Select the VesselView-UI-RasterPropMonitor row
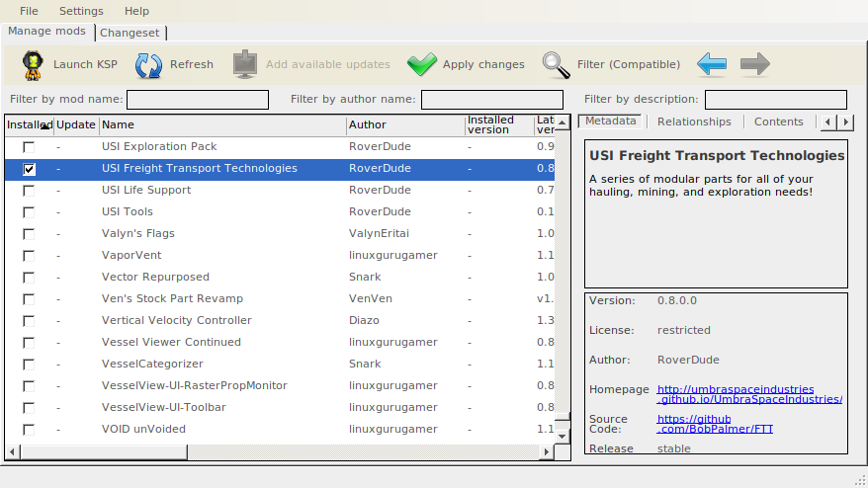Screen dimensions: 868x488 click(x=280, y=385)
